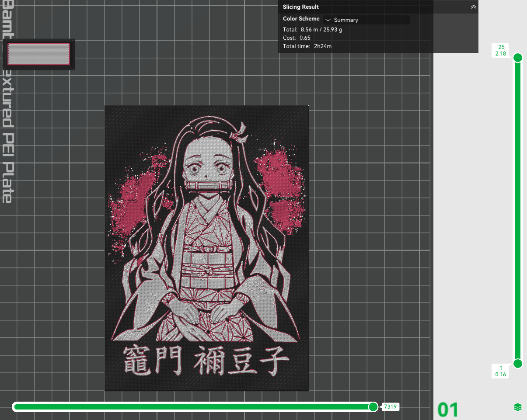Click the layer 1 height 0.16 label
527x420 pixels.
point(500,371)
